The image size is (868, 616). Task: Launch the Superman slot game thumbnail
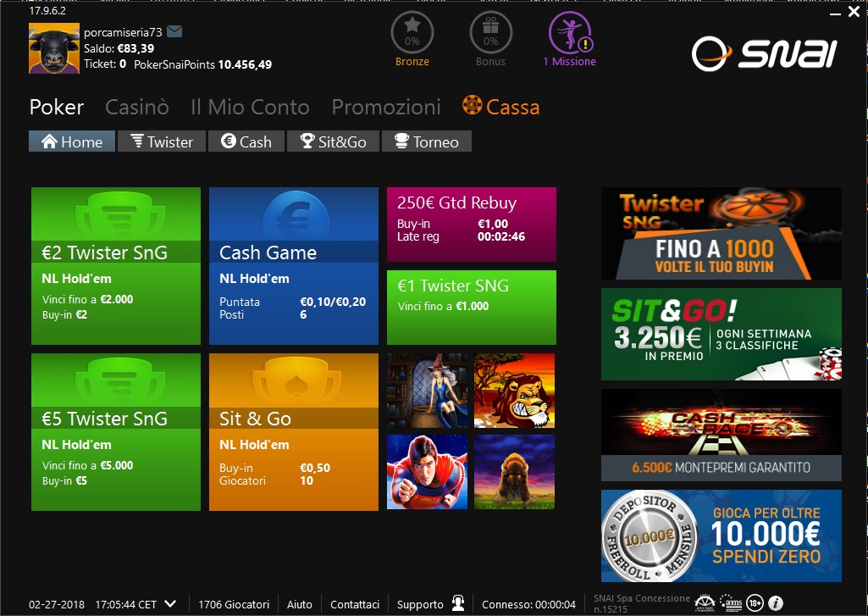(x=427, y=472)
